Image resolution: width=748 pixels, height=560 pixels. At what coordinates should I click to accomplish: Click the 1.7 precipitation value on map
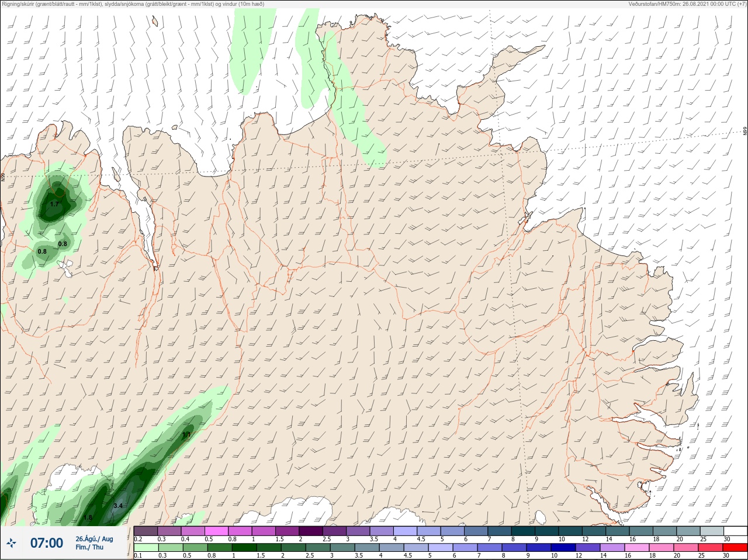coord(54,204)
